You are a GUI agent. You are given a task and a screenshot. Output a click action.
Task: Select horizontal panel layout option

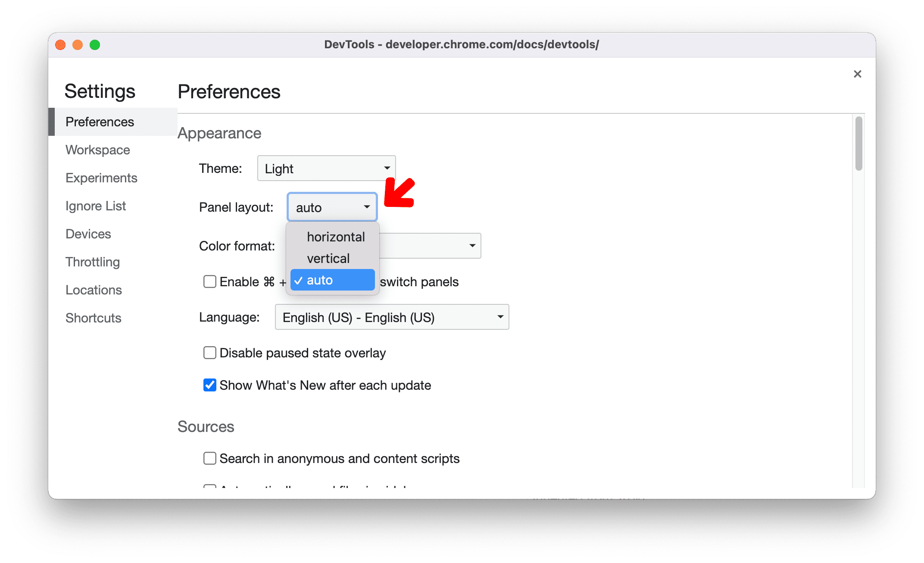[334, 236]
